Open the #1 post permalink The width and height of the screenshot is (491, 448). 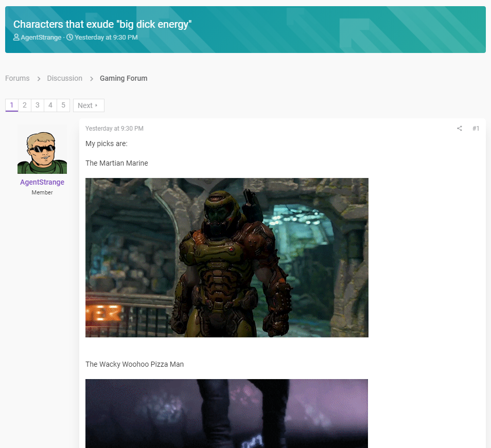(476, 128)
